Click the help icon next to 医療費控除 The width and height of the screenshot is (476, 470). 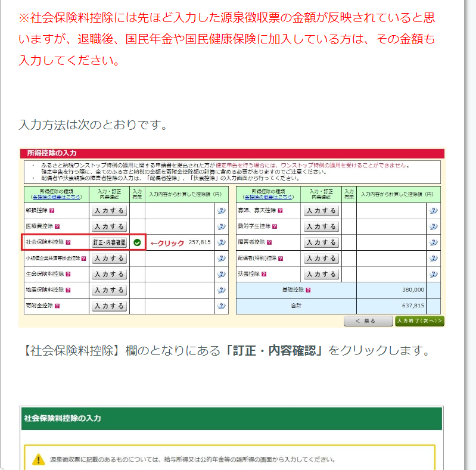pyautogui.click(x=57, y=226)
